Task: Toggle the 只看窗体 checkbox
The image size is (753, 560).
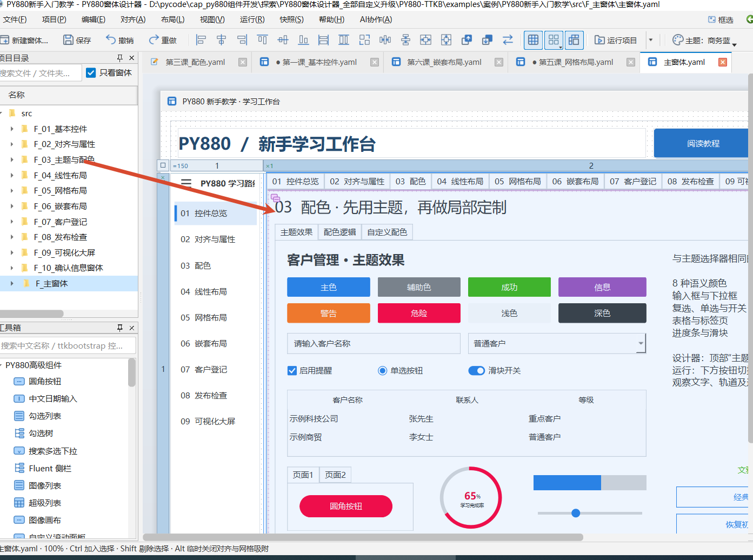Action: 91,73
